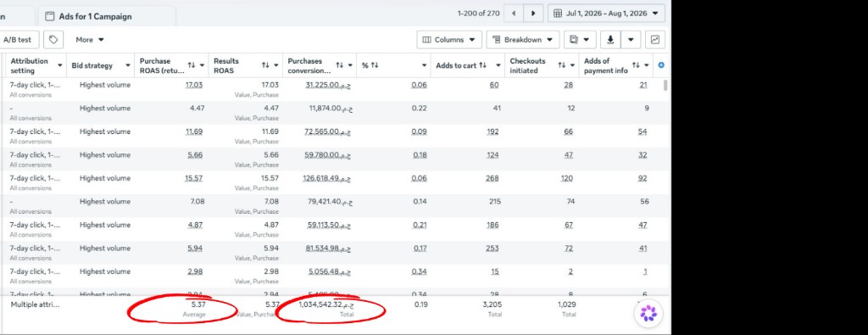
Task: Open the tag labels icon
Action: tap(53, 40)
